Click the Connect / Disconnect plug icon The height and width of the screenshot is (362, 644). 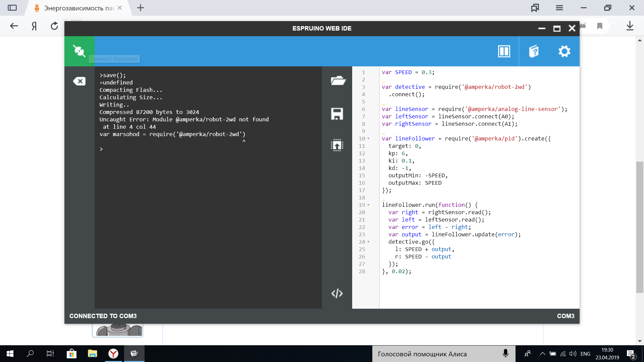pos(79,51)
